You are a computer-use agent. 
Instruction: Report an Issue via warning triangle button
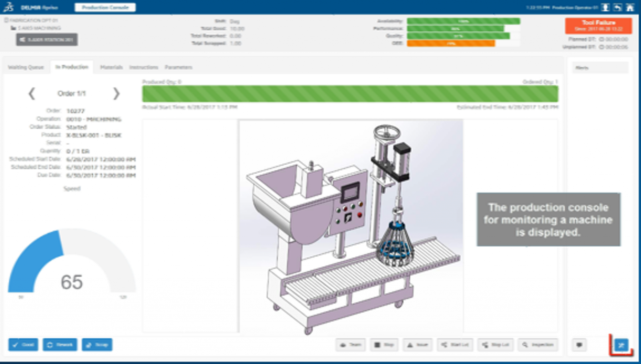(418, 345)
